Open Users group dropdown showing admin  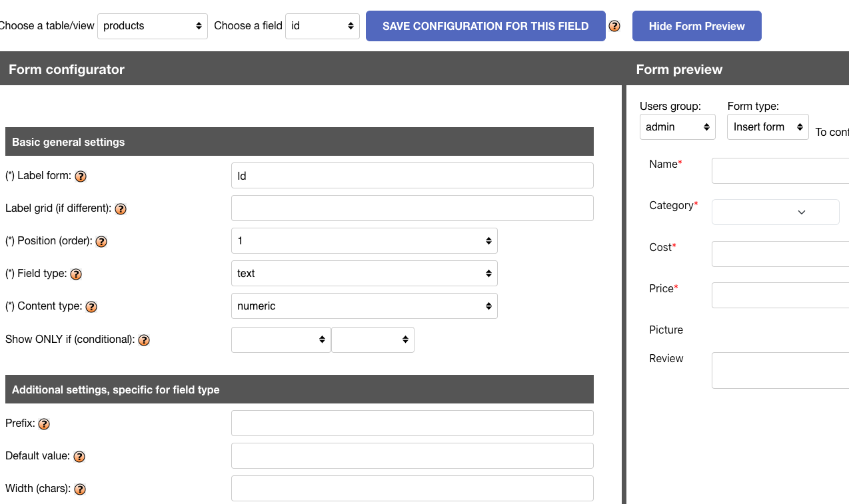pyautogui.click(x=678, y=127)
